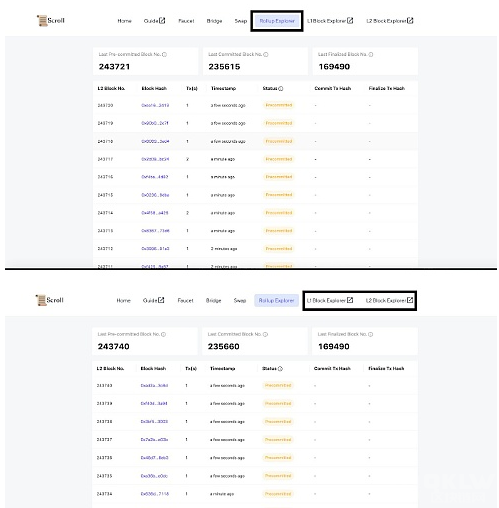Click info icon next to count 243740
Screen dimensions: 499x508
click(163, 334)
